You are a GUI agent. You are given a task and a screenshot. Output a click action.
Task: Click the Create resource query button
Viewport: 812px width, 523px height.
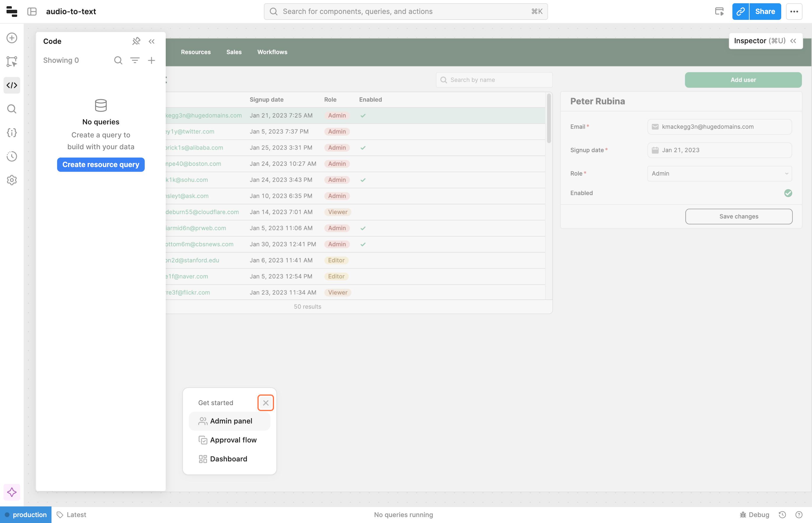(x=101, y=164)
